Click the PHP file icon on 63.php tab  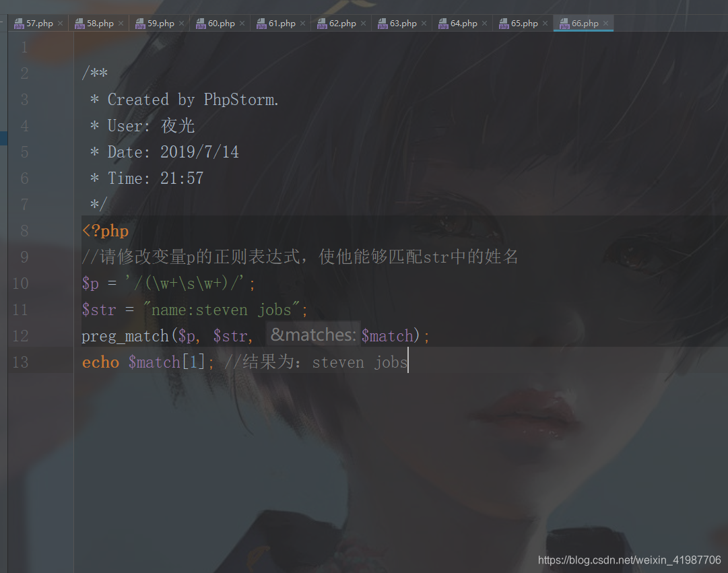[383, 23]
